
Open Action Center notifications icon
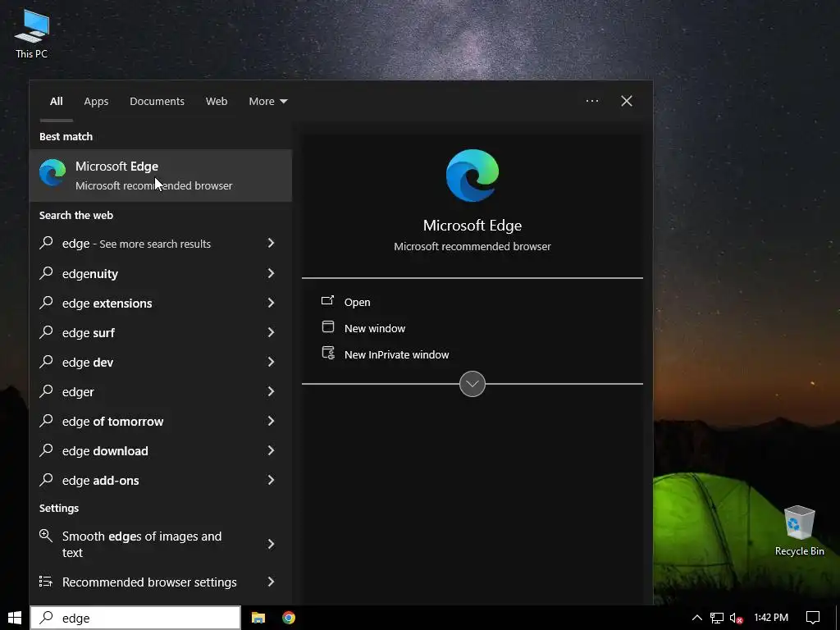813,618
